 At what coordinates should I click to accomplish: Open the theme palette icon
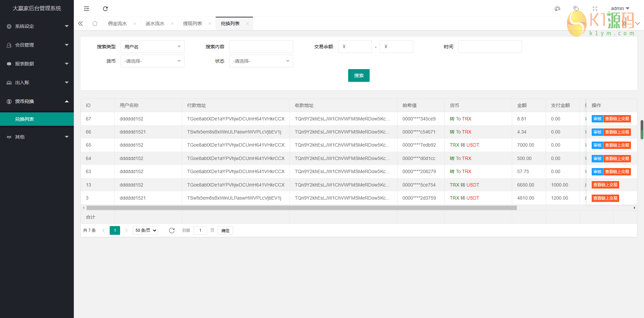[x=557, y=9]
